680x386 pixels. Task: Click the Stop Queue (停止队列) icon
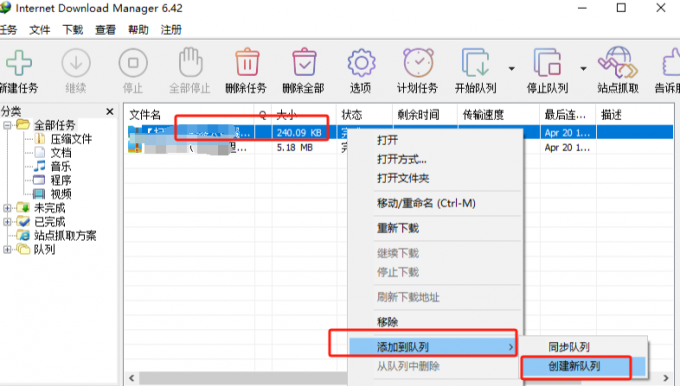[547, 63]
